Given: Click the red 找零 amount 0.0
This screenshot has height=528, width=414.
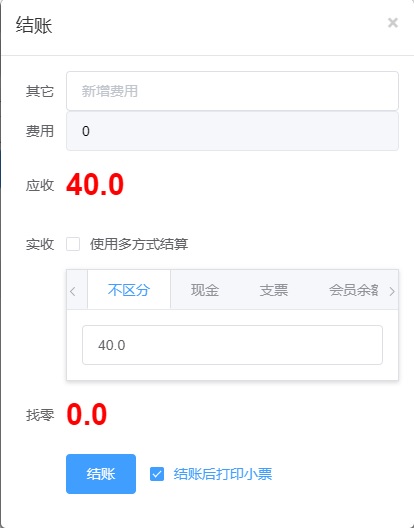Looking at the screenshot, I should 87,415.
